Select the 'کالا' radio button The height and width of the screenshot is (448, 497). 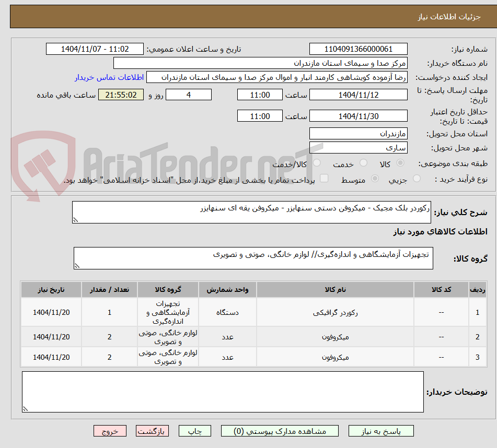pos(400,163)
